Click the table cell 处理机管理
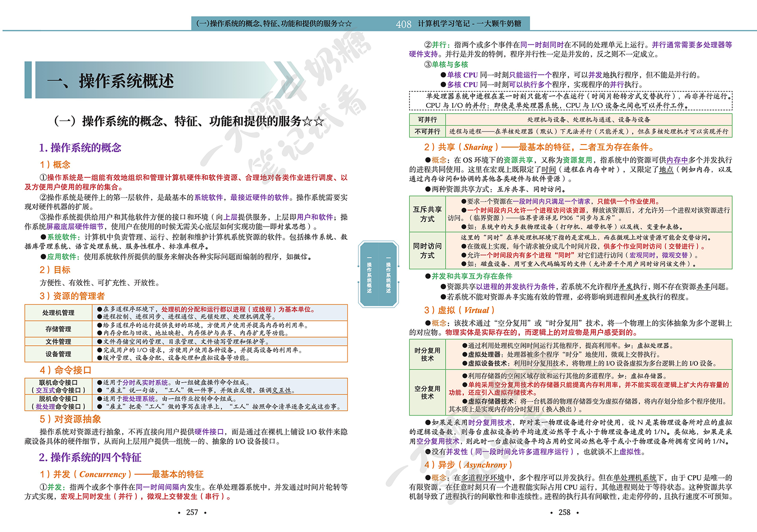 click(59, 313)
